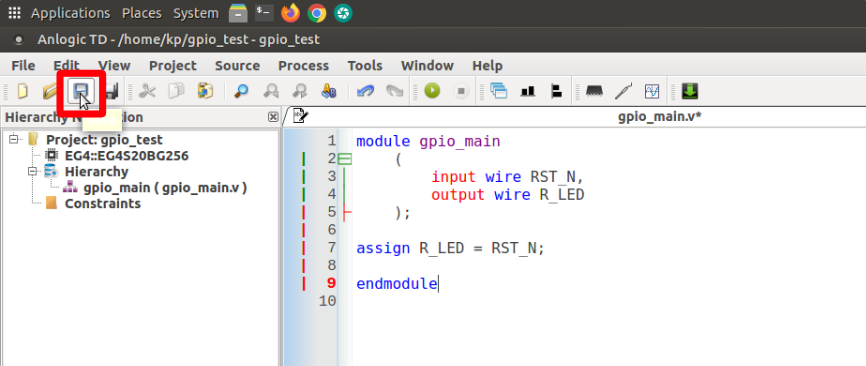Open the View menu

click(114, 66)
